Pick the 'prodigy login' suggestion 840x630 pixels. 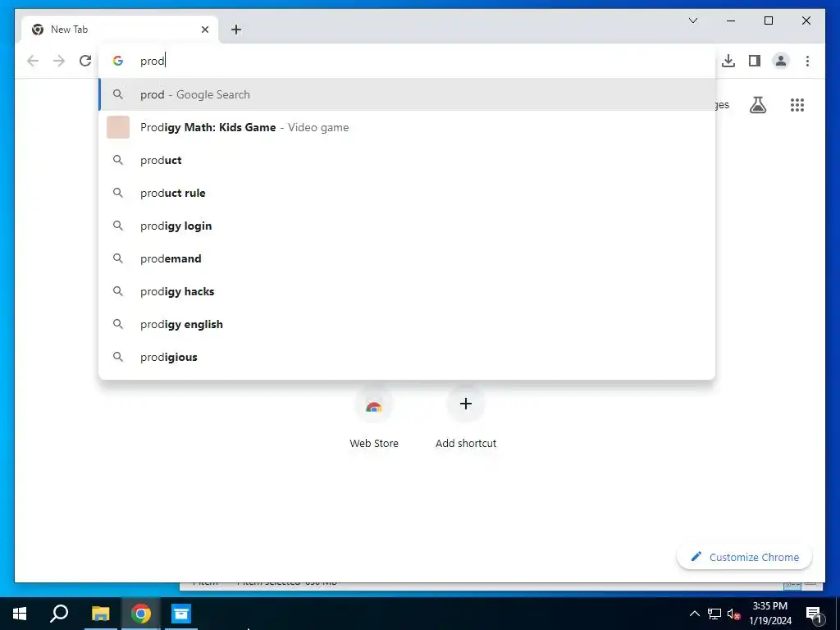pos(407,226)
